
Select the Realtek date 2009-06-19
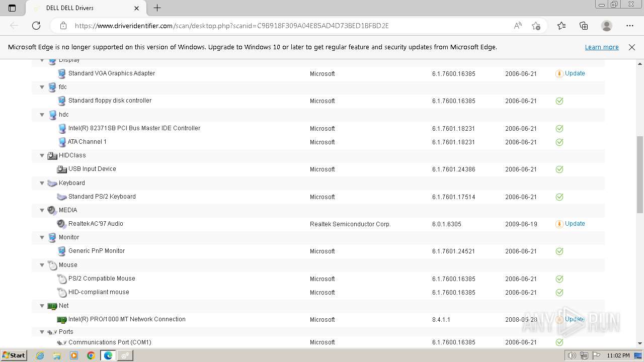521,224
